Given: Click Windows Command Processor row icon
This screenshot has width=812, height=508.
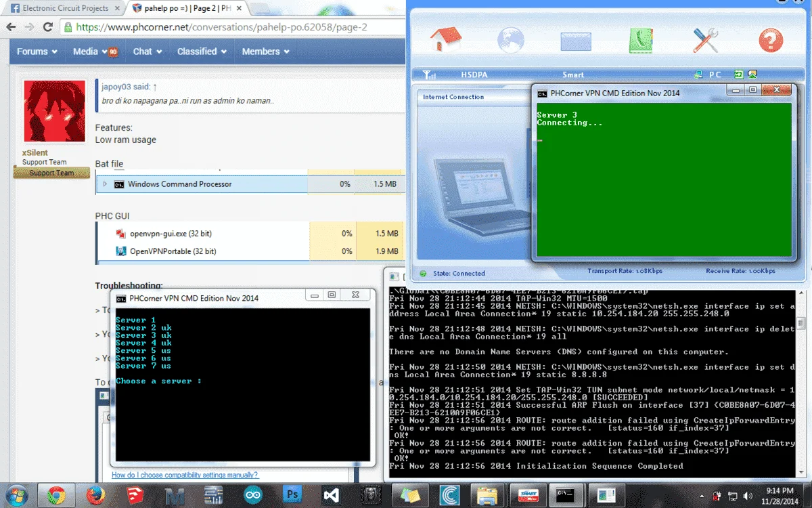Looking at the screenshot, I should (119, 184).
